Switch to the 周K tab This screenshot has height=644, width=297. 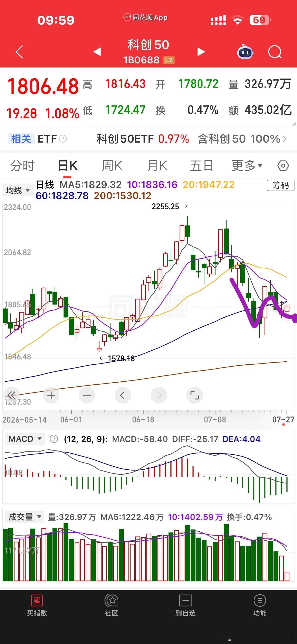(x=112, y=166)
